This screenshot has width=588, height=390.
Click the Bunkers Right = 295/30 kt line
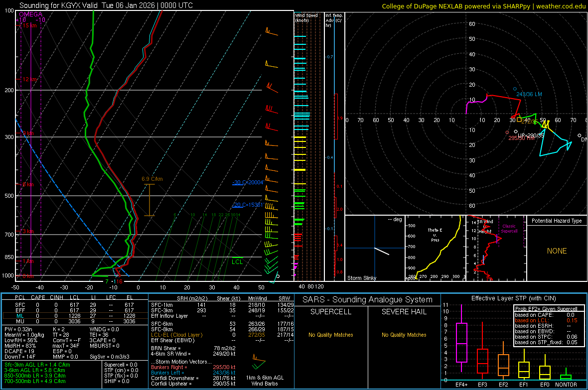click(193, 367)
